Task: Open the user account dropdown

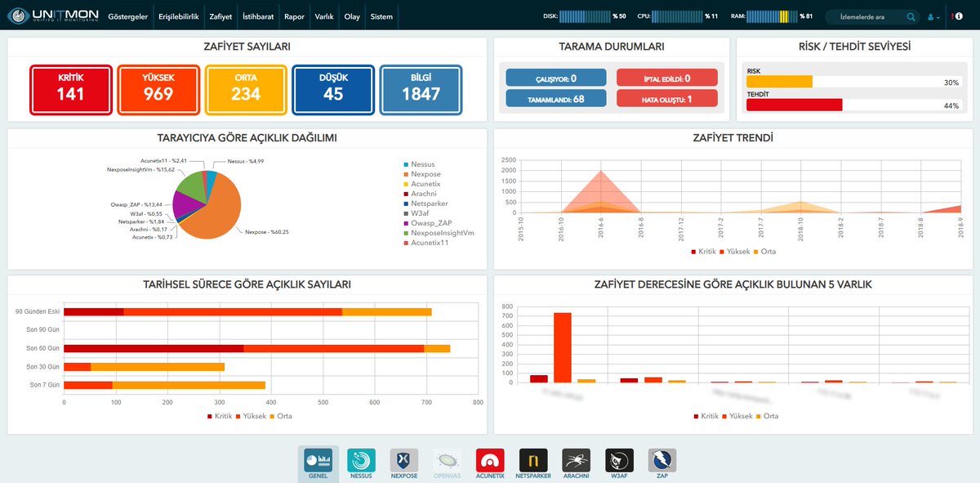Action: [935, 16]
